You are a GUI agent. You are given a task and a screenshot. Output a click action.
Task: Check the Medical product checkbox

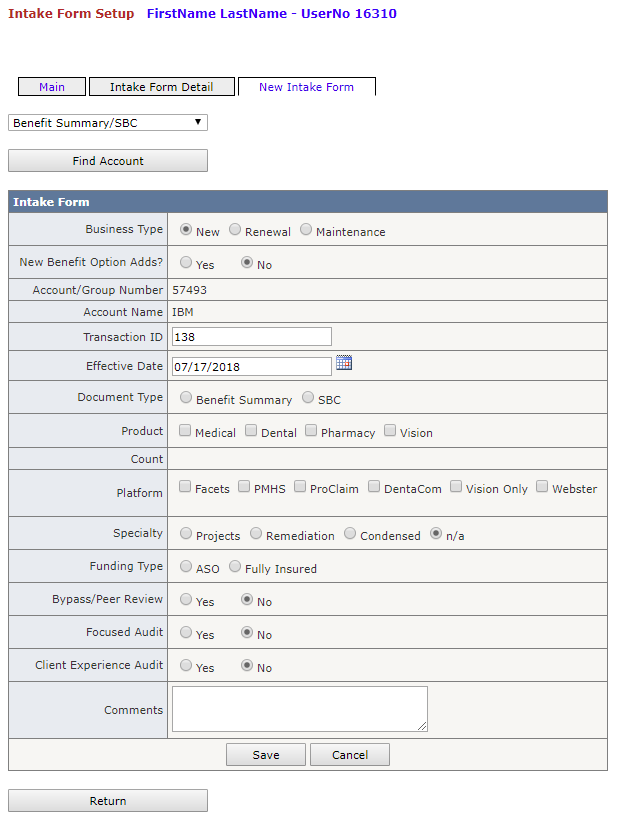point(185,430)
